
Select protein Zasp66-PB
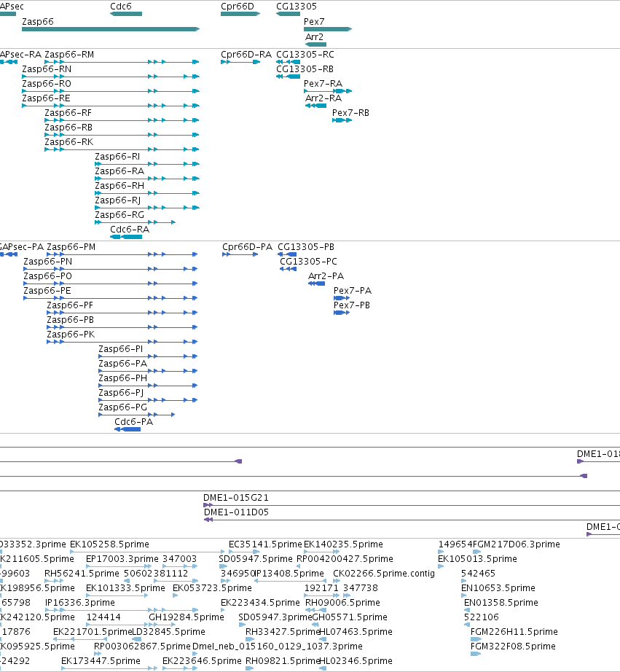pyautogui.click(x=122, y=327)
